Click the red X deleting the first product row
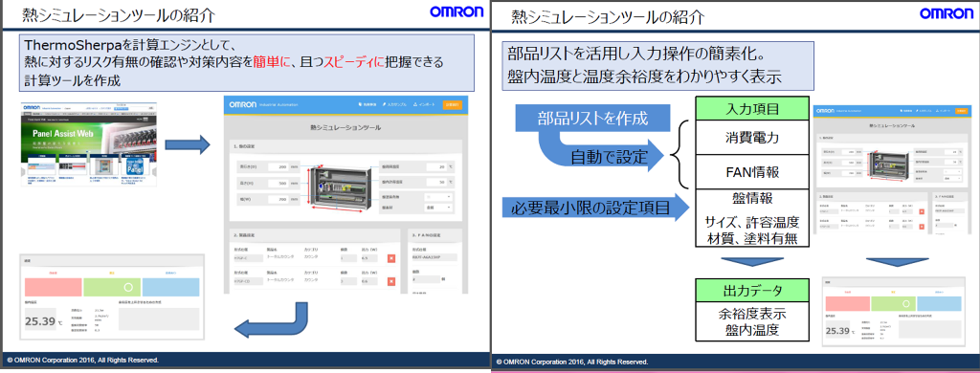This screenshot has height=373, width=980. 391,258
